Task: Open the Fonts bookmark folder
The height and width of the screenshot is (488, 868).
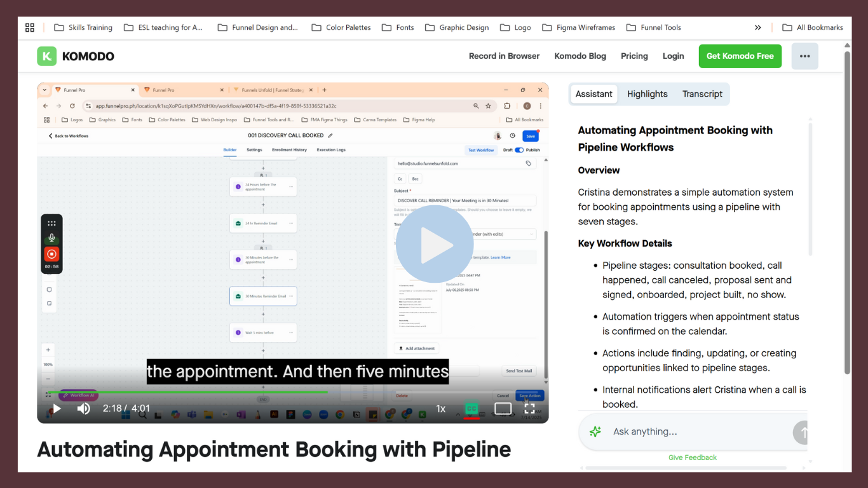Action: [398, 27]
